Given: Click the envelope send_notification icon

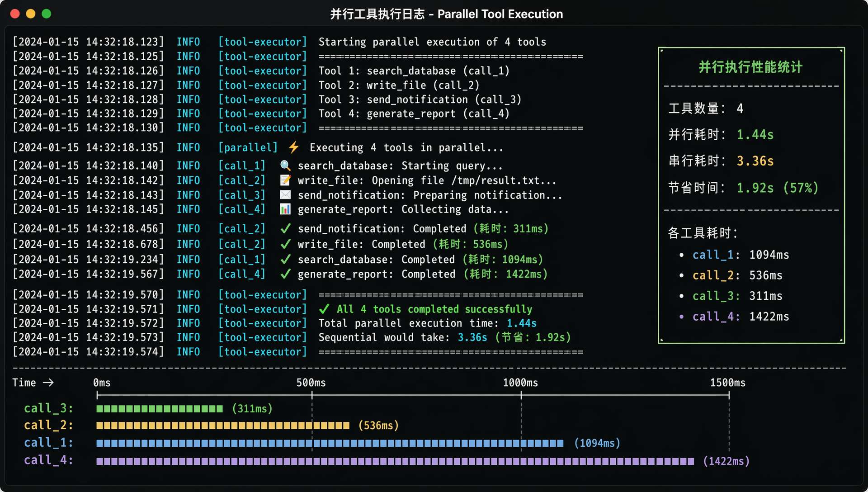Looking at the screenshot, I should [285, 195].
